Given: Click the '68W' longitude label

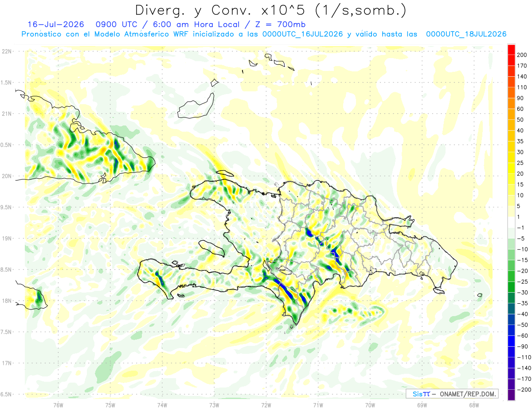Looking at the screenshot, I should coord(474,405).
